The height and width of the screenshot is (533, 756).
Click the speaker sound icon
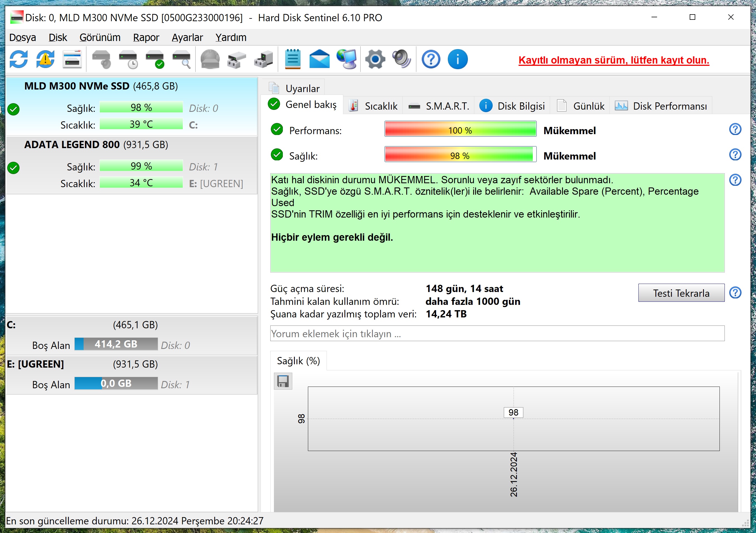pyautogui.click(x=402, y=60)
